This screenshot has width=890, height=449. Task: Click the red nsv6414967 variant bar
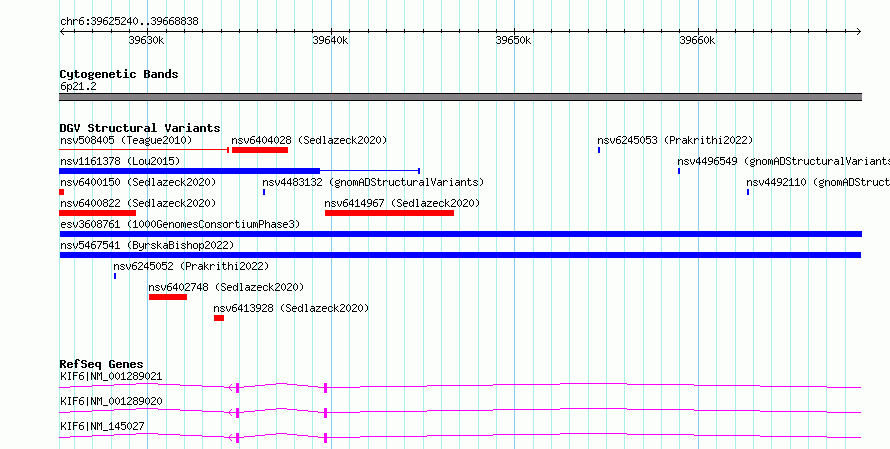pyautogui.click(x=389, y=213)
